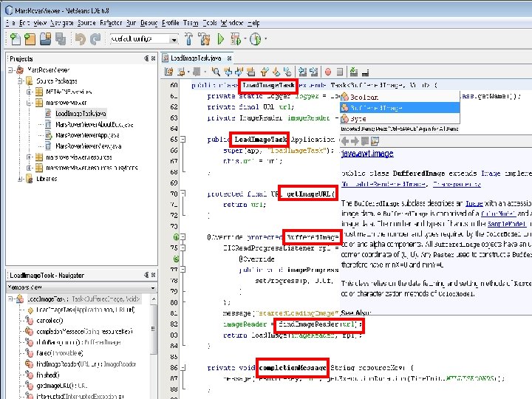Toggle Bookmark icon in editor toolbar

coord(287,72)
